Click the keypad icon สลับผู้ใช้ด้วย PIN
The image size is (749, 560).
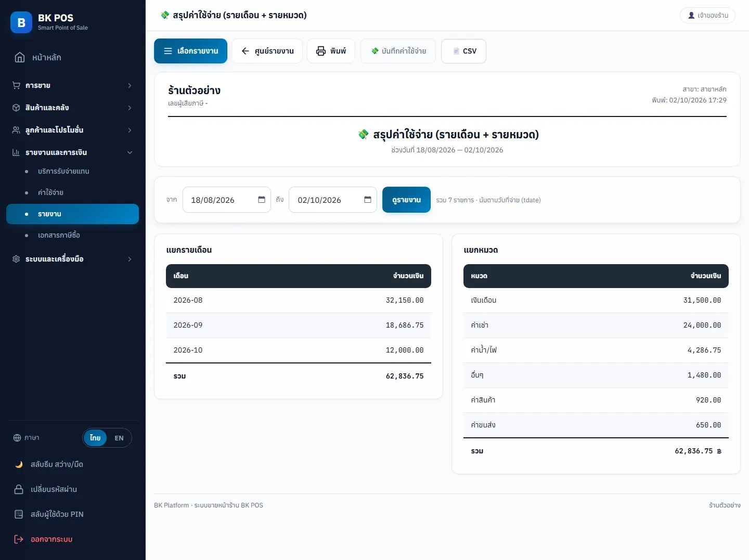pos(19,514)
